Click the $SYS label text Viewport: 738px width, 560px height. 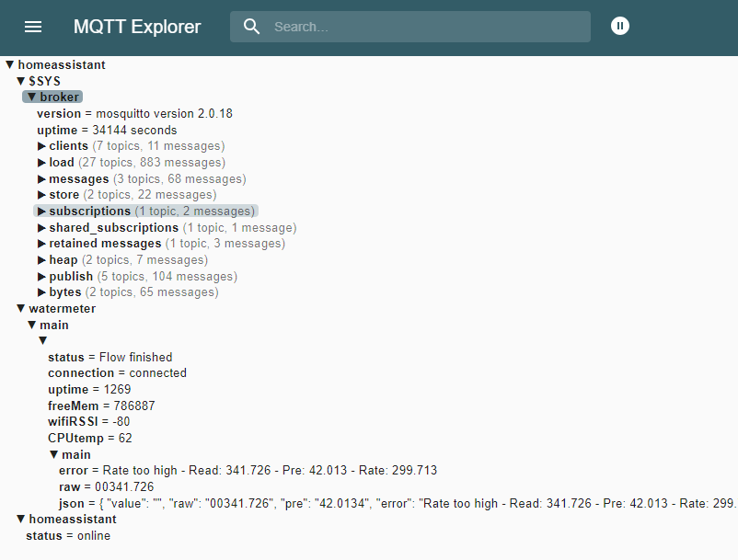pos(45,81)
